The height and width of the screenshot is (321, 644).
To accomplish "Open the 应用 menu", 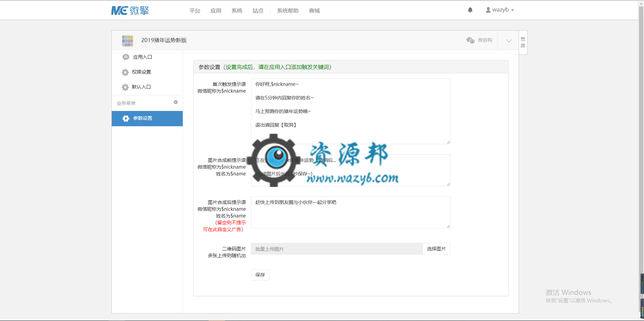I will (216, 11).
